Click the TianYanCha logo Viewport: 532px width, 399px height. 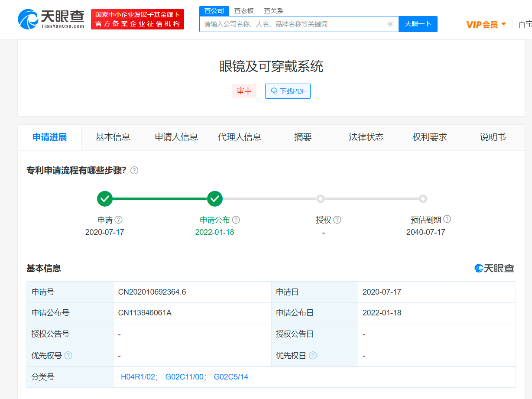coord(51,19)
